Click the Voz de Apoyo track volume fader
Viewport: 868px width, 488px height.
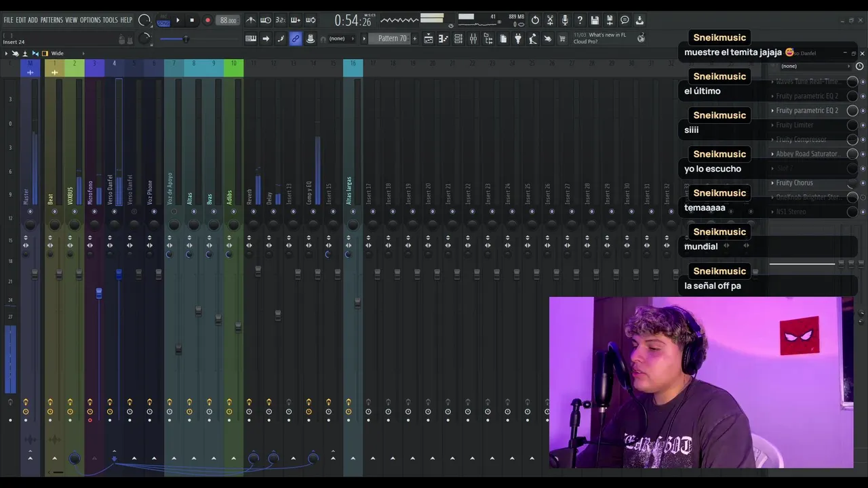coord(178,350)
